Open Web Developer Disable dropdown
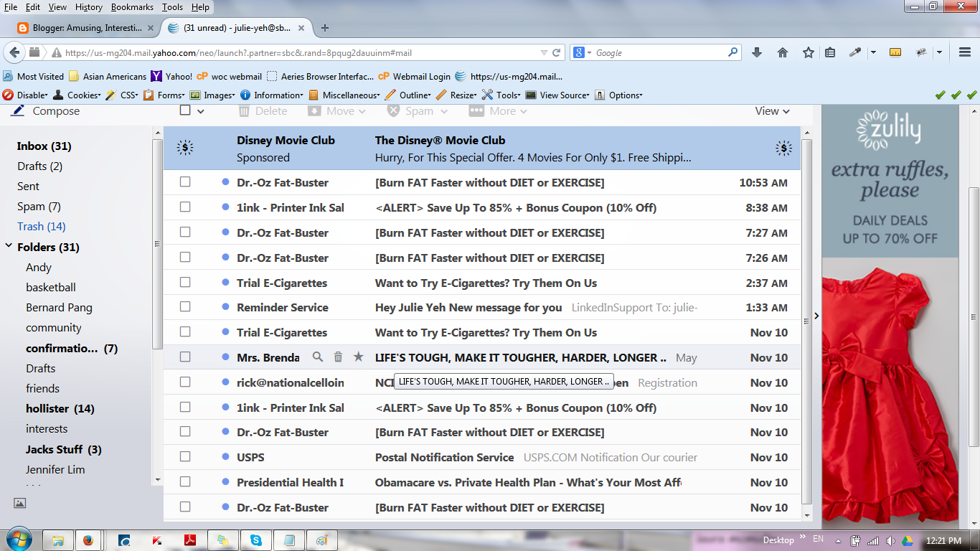The height and width of the screenshot is (551, 980). click(26, 95)
